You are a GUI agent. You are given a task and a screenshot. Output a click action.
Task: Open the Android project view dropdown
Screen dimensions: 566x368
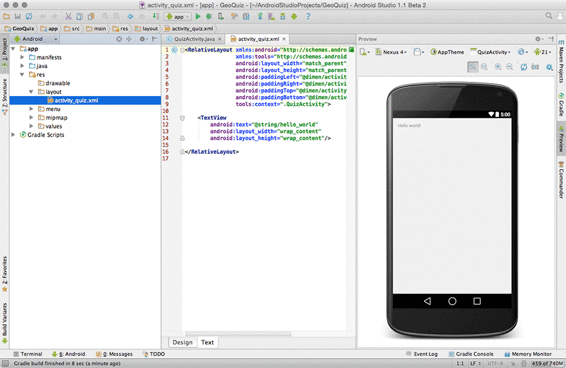[x=35, y=39]
